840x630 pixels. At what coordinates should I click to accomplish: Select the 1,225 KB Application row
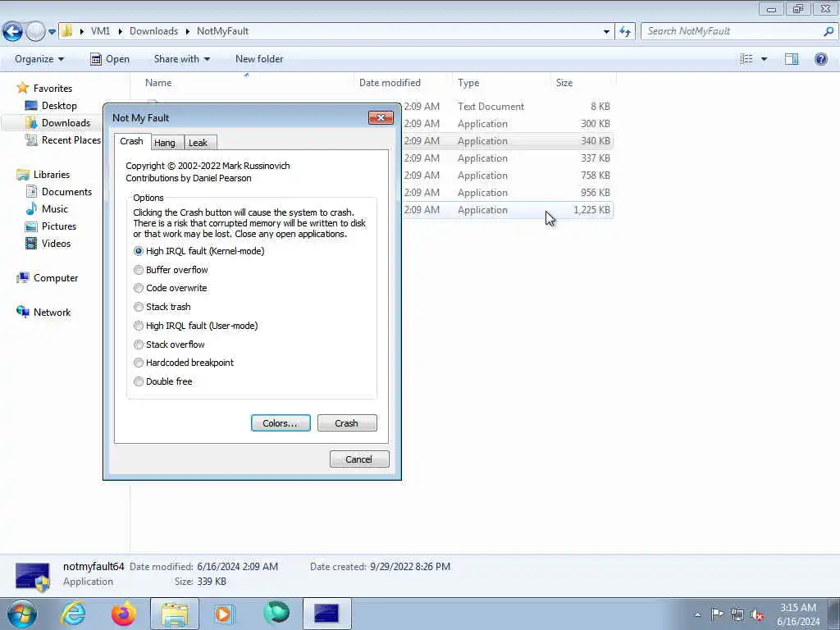tap(507, 209)
